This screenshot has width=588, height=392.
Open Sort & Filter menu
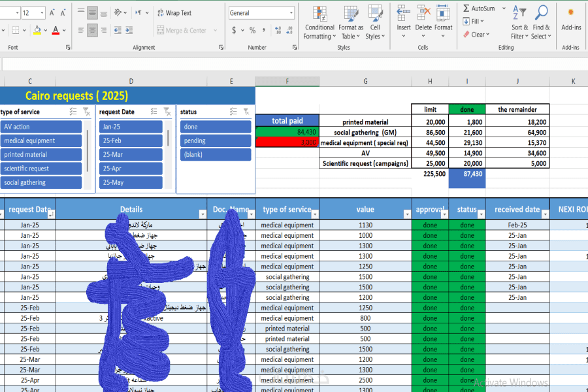coord(519,23)
